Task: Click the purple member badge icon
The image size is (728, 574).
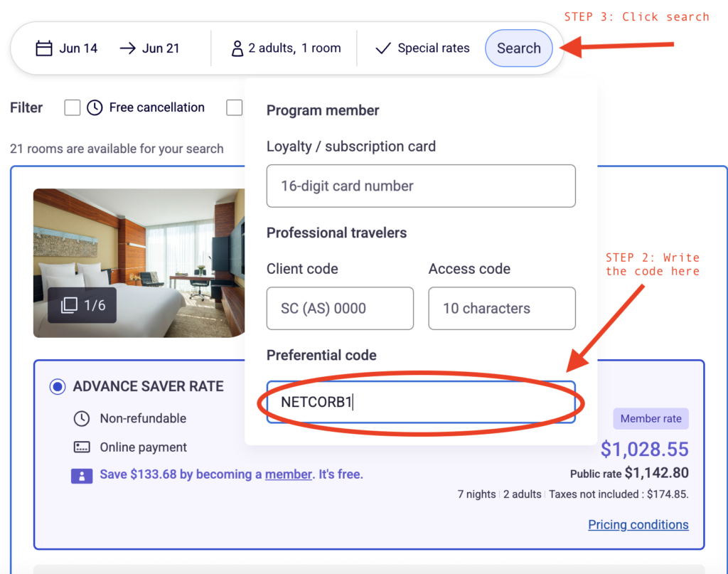Action: pos(82,475)
